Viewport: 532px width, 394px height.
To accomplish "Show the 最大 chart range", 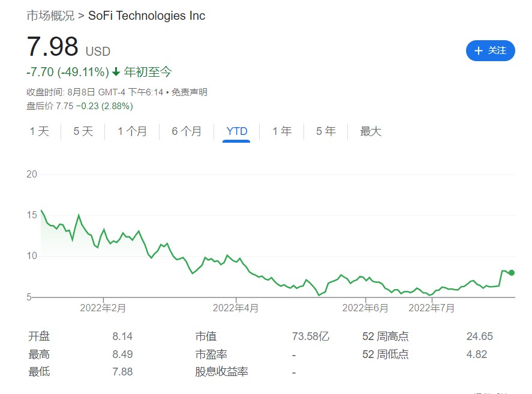I will coord(371,131).
